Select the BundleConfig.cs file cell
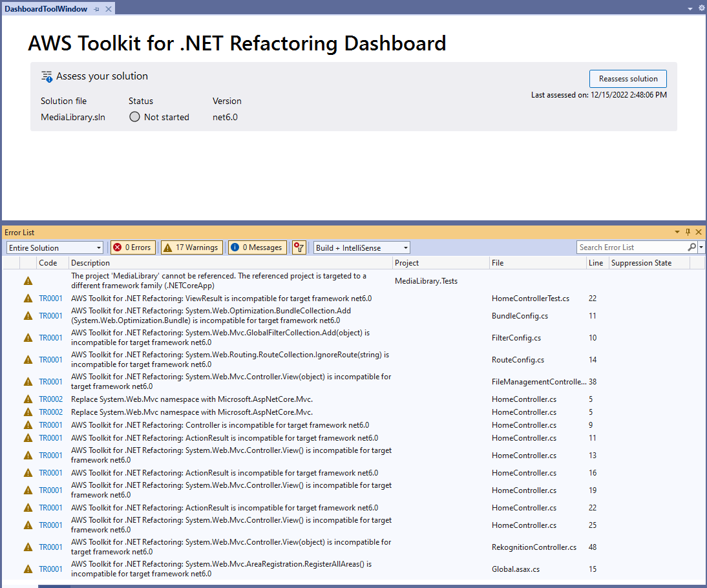 (x=520, y=315)
